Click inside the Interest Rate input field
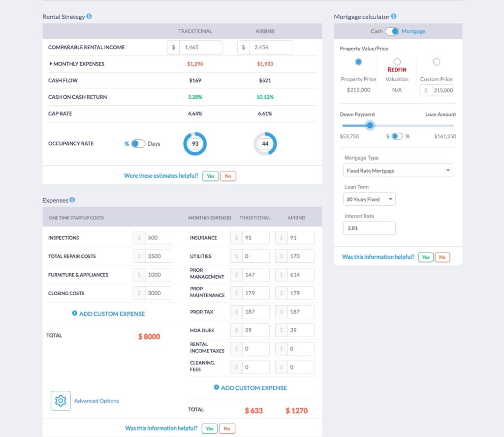This screenshot has width=504, height=437. (x=369, y=228)
